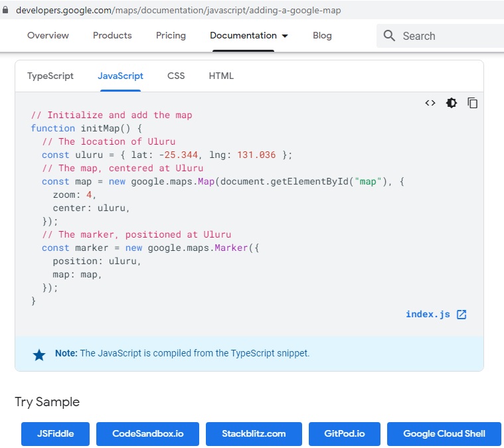Expand the Documentation dropdown arrow
This screenshot has width=504, height=448.
click(x=285, y=36)
